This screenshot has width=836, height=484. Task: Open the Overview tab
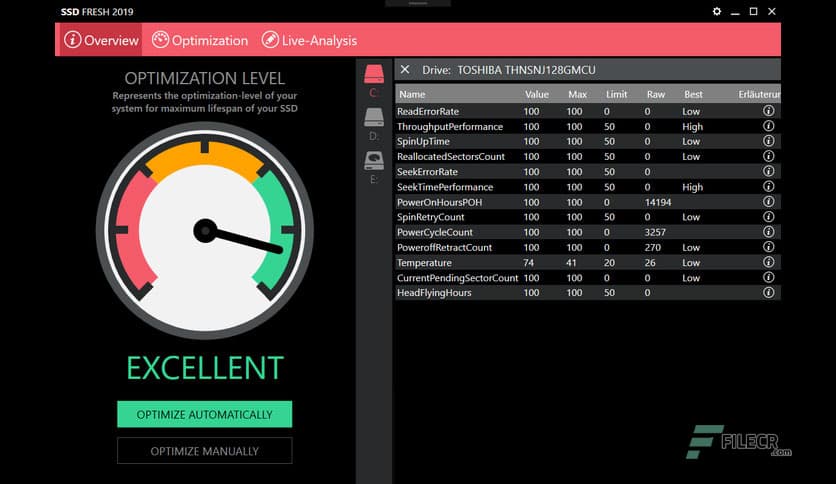pyautogui.click(x=100, y=40)
